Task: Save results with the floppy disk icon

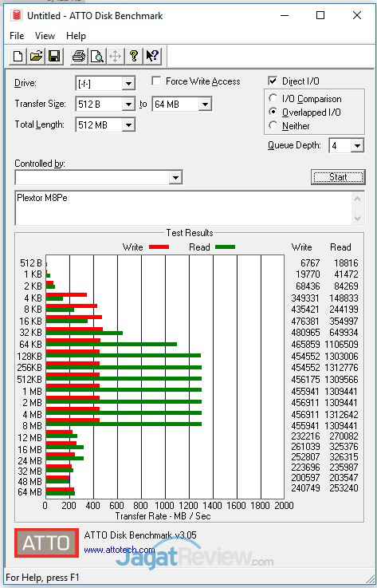Action: click(x=55, y=57)
